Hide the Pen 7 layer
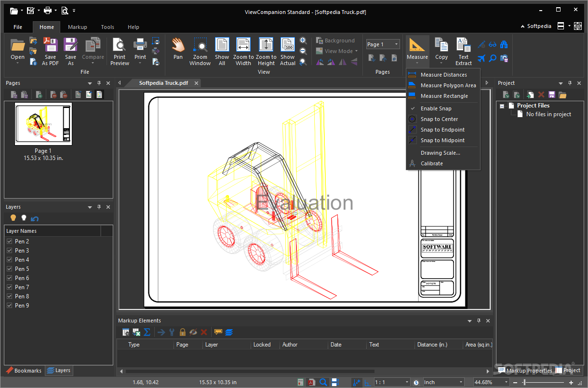588x388 pixels. click(9, 287)
